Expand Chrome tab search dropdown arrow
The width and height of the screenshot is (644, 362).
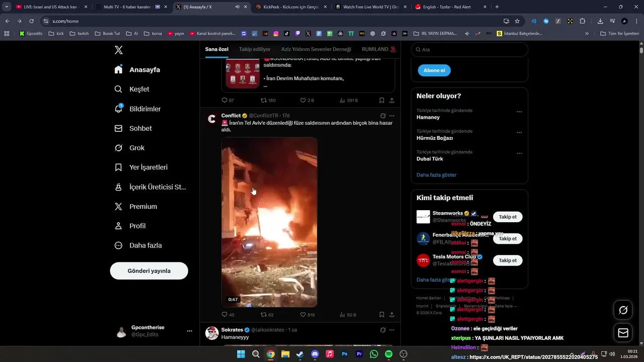(x=7, y=7)
